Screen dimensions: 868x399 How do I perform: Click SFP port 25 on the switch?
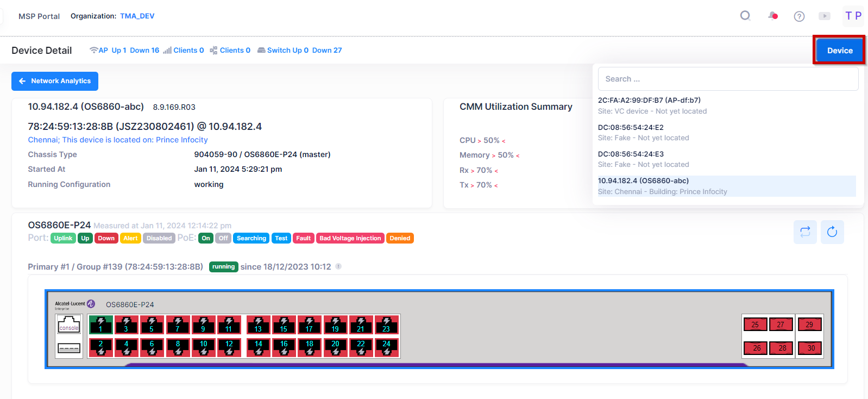coord(755,325)
